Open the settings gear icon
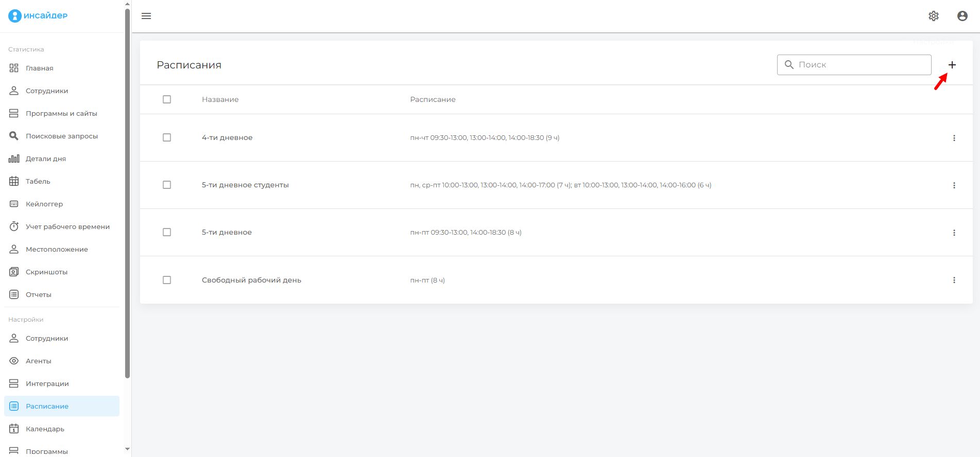Viewport: 980px width, 457px height. [x=933, y=16]
